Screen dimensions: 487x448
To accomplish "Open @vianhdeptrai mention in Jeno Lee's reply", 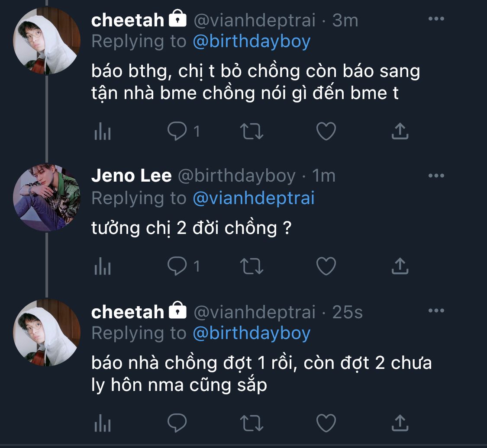I will pos(253,198).
